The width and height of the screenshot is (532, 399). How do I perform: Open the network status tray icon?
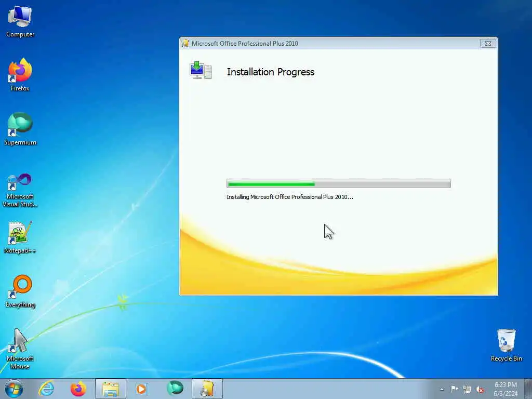click(467, 390)
